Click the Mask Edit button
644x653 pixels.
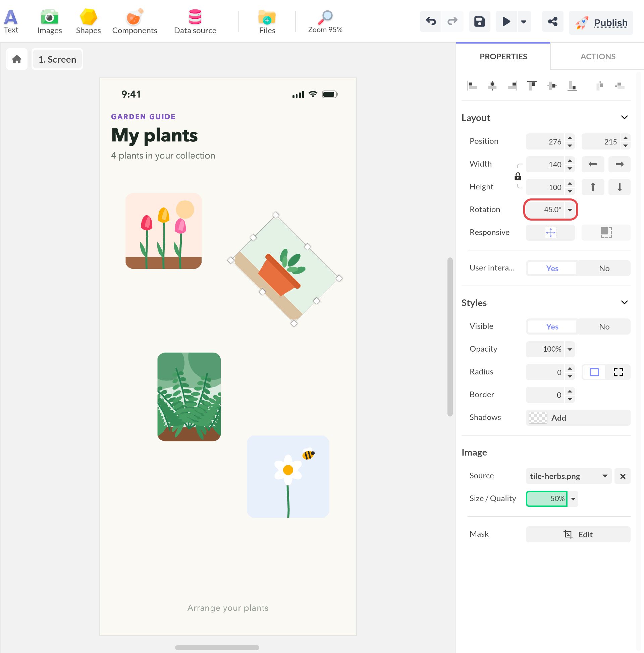point(578,534)
